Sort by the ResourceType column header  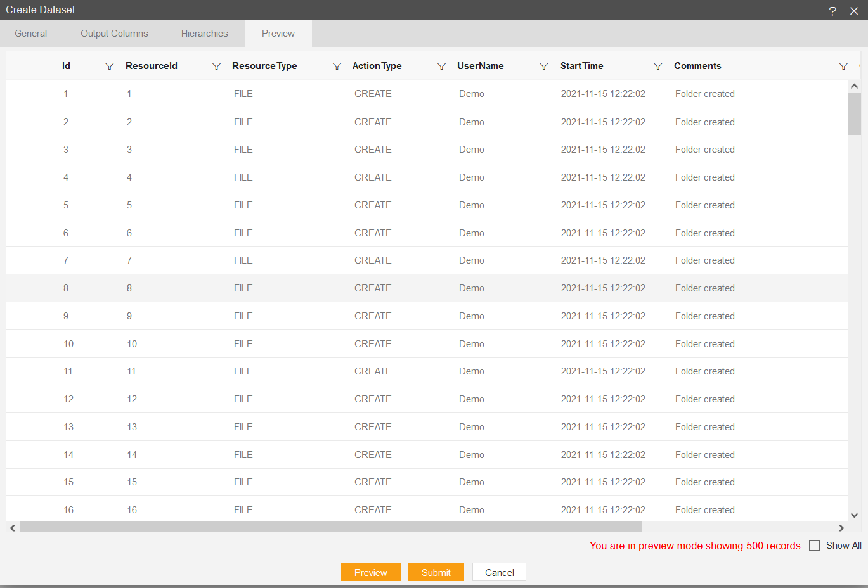click(x=264, y=66)
